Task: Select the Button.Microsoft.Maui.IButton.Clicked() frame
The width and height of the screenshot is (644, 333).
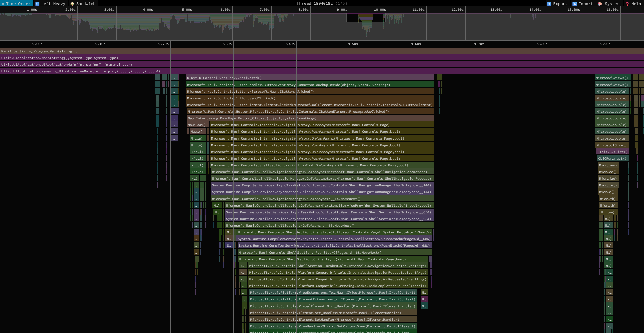Action: tap(310, 91)
